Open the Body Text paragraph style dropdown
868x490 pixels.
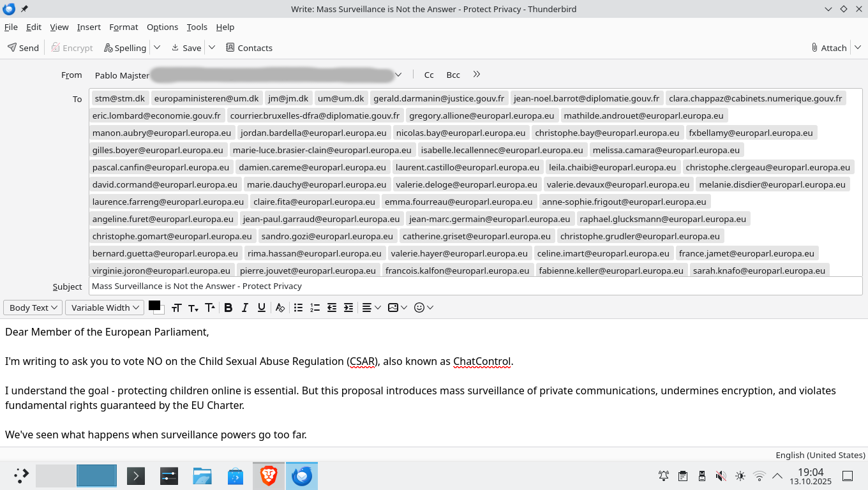(33, 308)
